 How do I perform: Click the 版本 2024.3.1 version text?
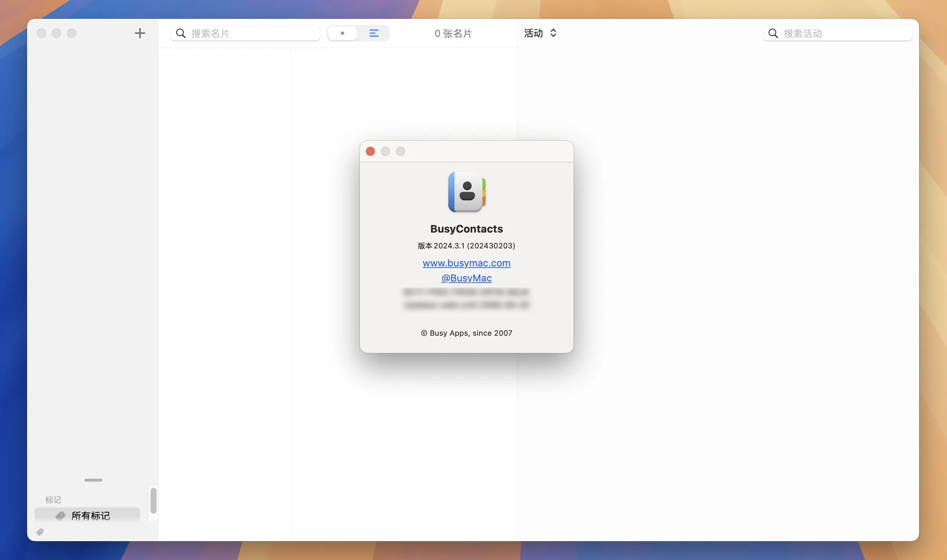click(x=466, y=246)
